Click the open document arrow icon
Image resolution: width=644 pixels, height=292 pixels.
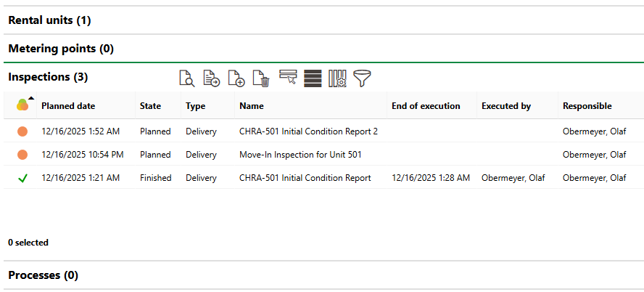[x=212, y=78]
